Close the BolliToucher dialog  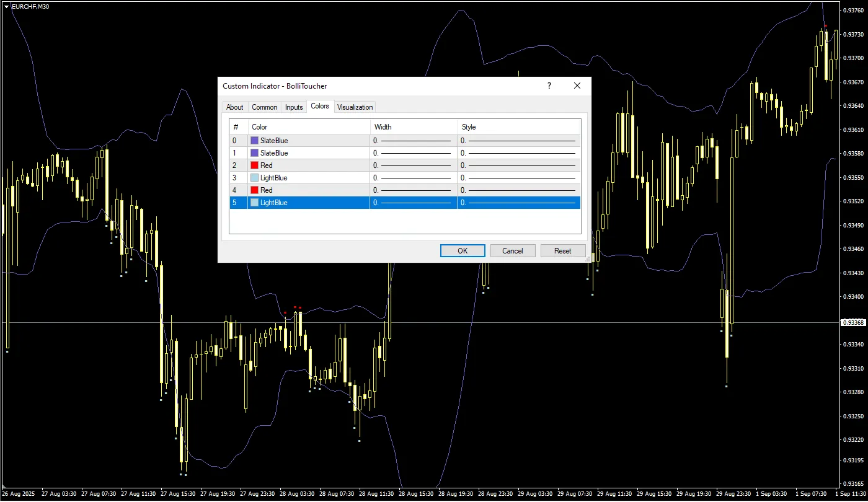point(577,86)
